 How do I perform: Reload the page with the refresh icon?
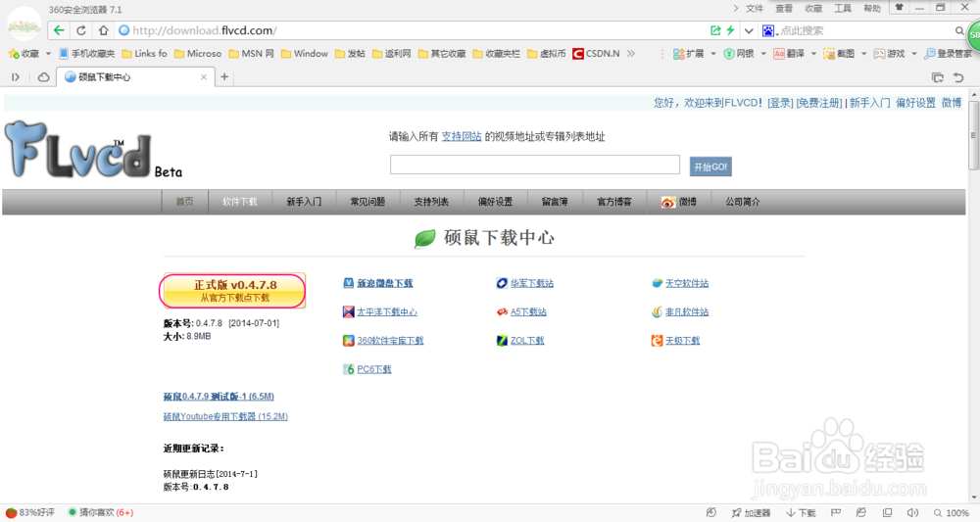click(81, 30)
